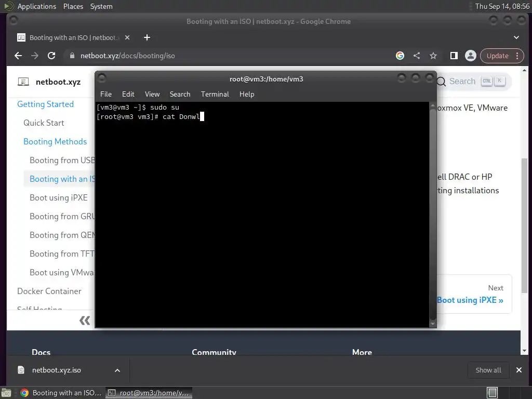This screenshot has height=399, width=532.
Task: Click the terminal vertical scrollbar
Action: click(x=433, y=215)
